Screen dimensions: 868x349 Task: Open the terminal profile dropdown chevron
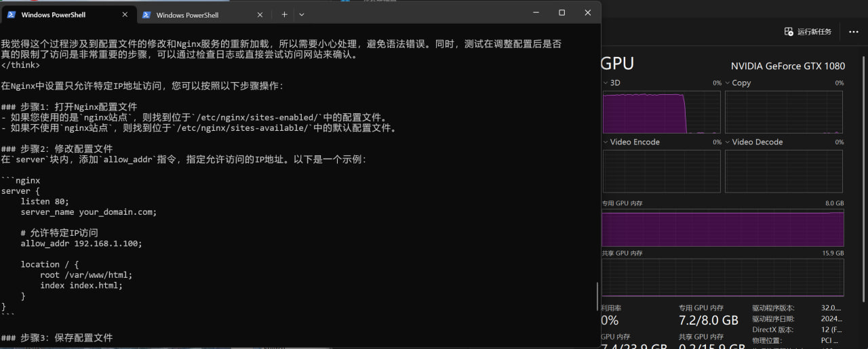(x=302, y=14)
